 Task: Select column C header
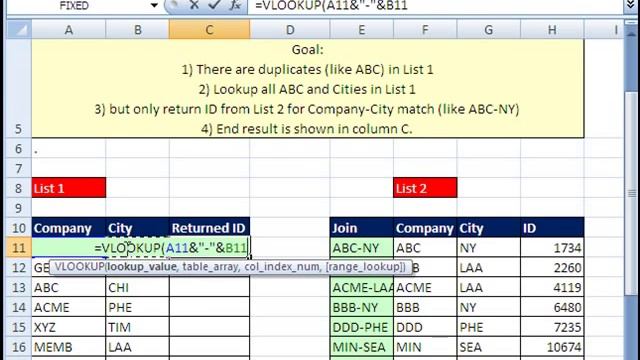209,29
